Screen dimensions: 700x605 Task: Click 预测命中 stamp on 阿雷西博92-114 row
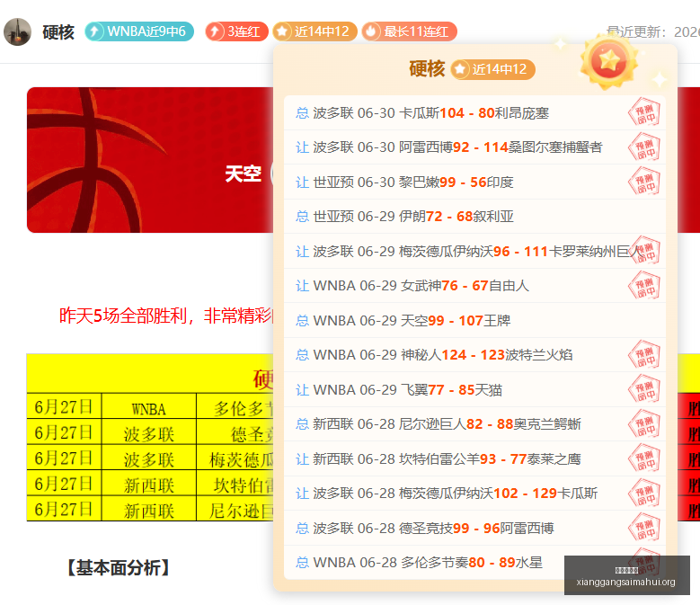[644, 147]
